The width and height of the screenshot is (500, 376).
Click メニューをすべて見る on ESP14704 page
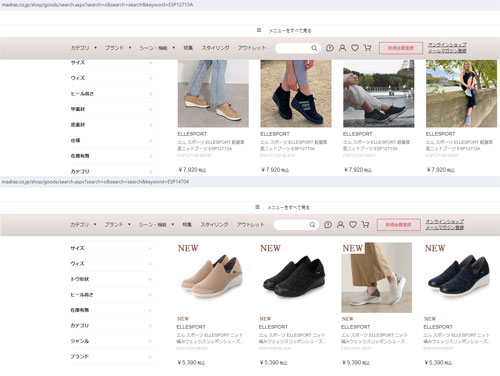[288, 207]
